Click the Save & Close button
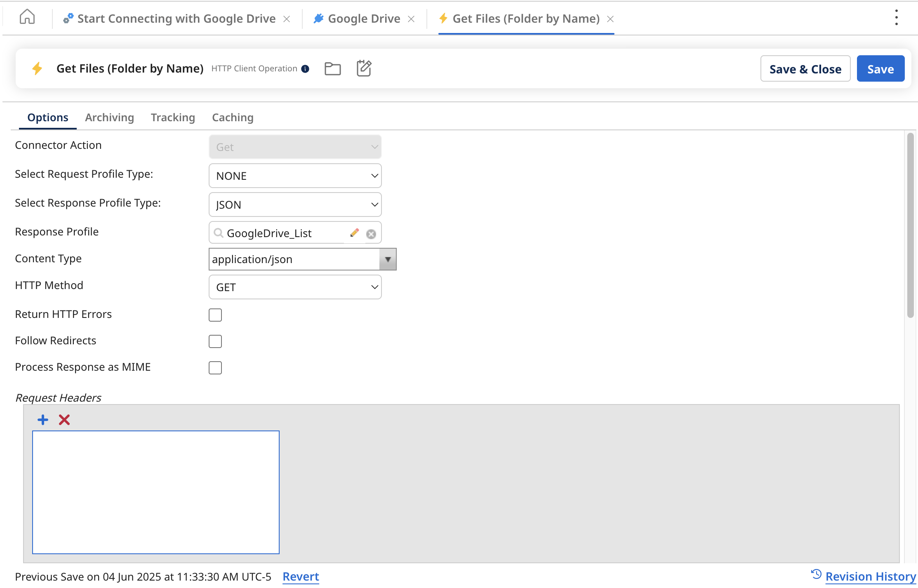918x588 pixels. [805, 69]
